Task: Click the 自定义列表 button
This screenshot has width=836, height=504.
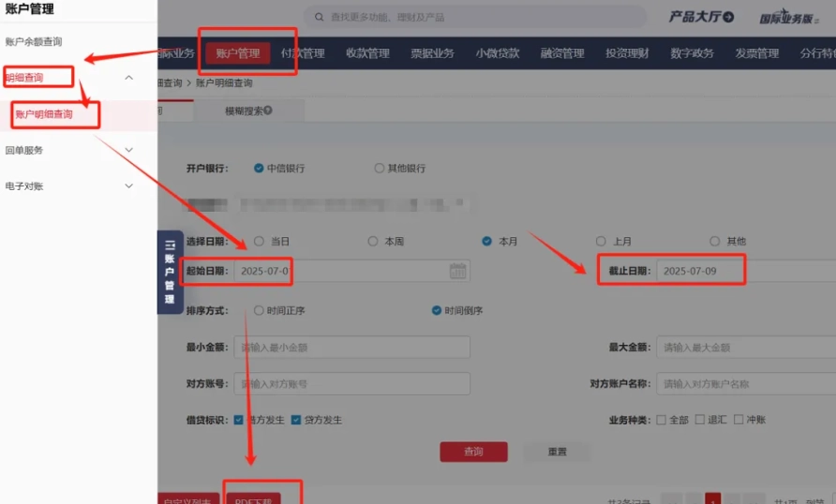Action: (187, 499)
